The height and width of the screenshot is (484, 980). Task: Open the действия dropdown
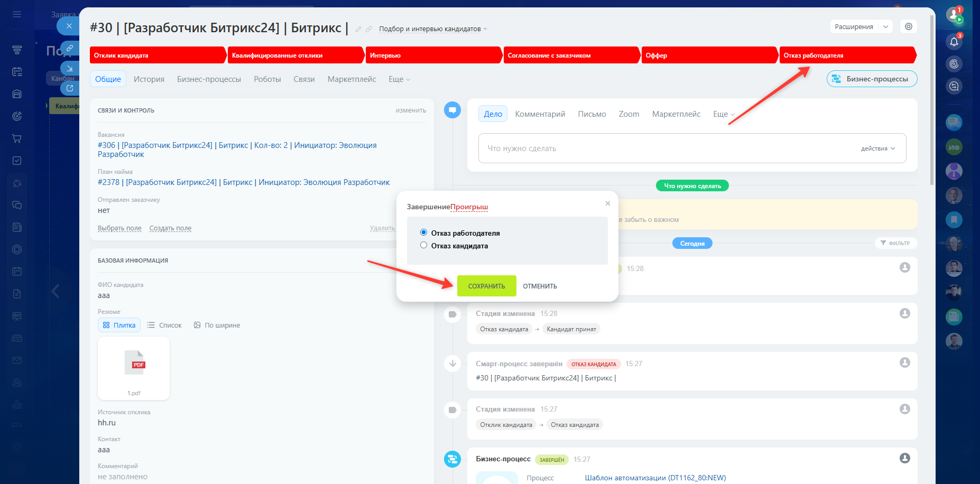(x=878, y=148)
